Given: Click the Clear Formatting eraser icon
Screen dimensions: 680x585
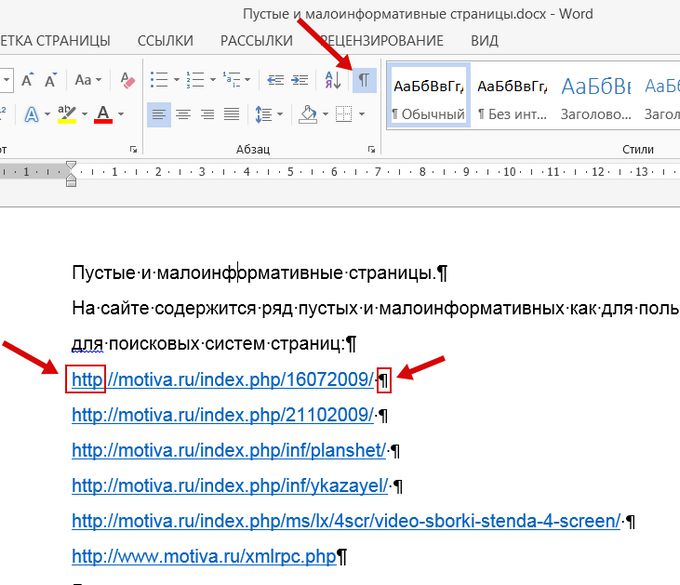Looking at the screenshot, I should coord(127,79).
